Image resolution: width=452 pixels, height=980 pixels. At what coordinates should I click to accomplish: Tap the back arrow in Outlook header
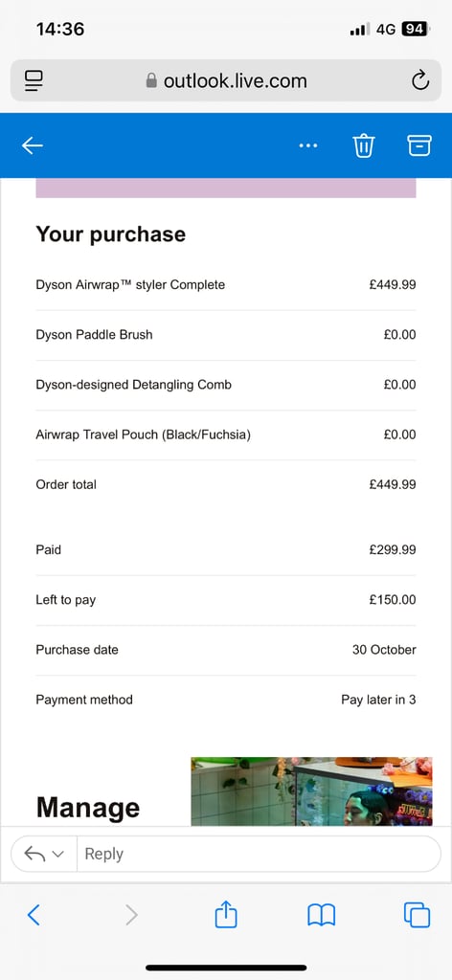pyautogui.click(x=33, y=145)
